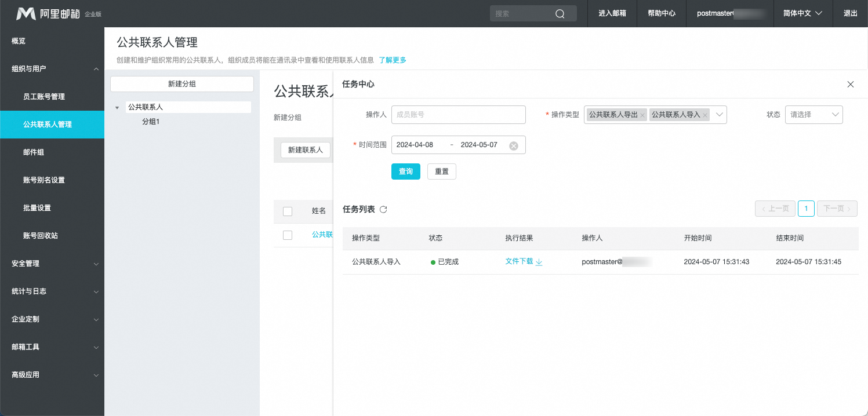Collapse the 公共联系人 tree node

(x=117, y=108)
